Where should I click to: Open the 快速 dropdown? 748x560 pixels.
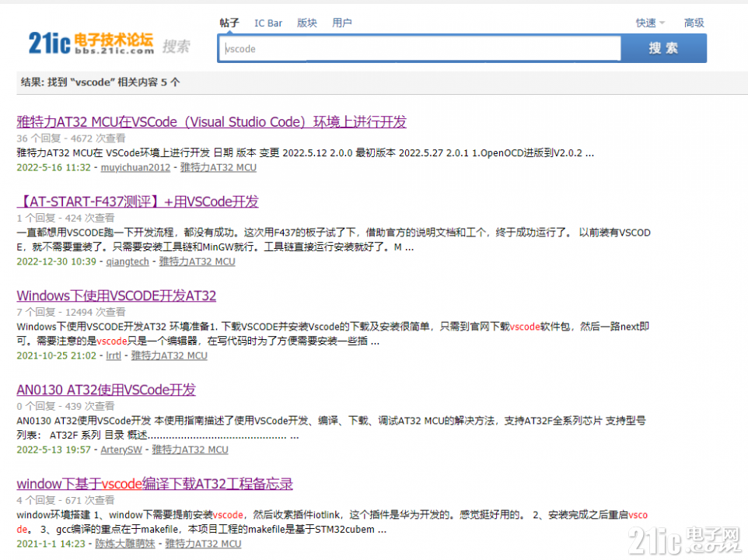[650, 23]
